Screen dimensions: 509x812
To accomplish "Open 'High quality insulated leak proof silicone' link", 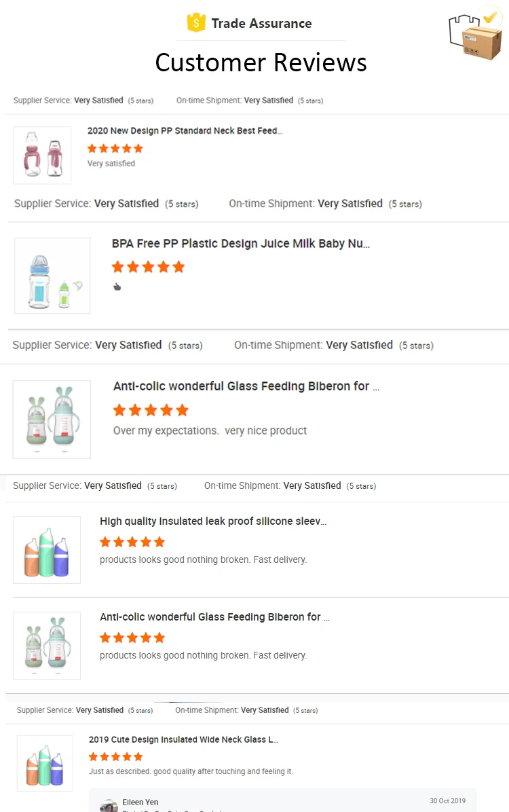I will pyautogui.click(x=213, y=521).
